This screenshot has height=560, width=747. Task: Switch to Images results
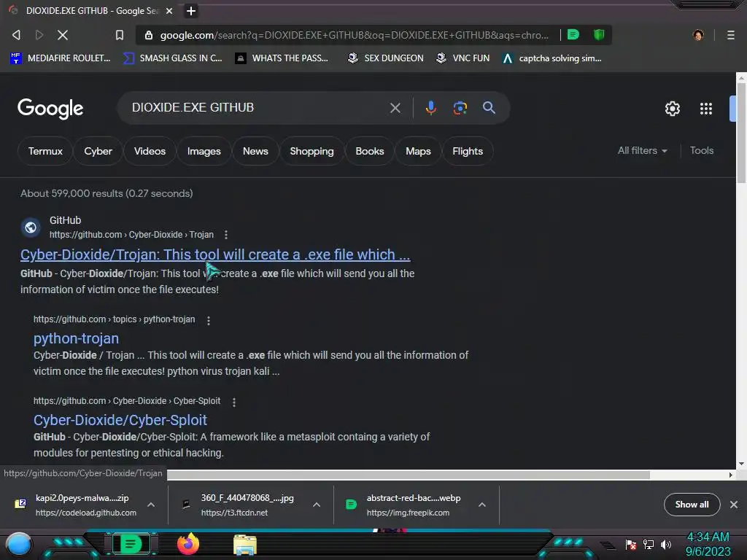click(x=204, y=152)
